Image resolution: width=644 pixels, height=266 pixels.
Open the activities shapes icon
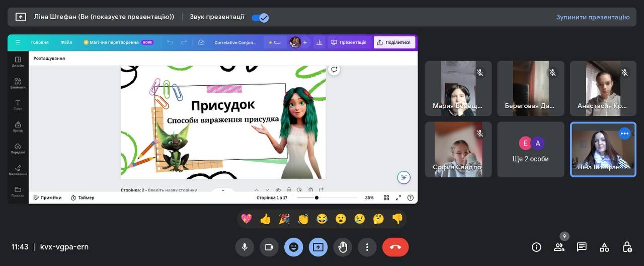pos(604,247)
